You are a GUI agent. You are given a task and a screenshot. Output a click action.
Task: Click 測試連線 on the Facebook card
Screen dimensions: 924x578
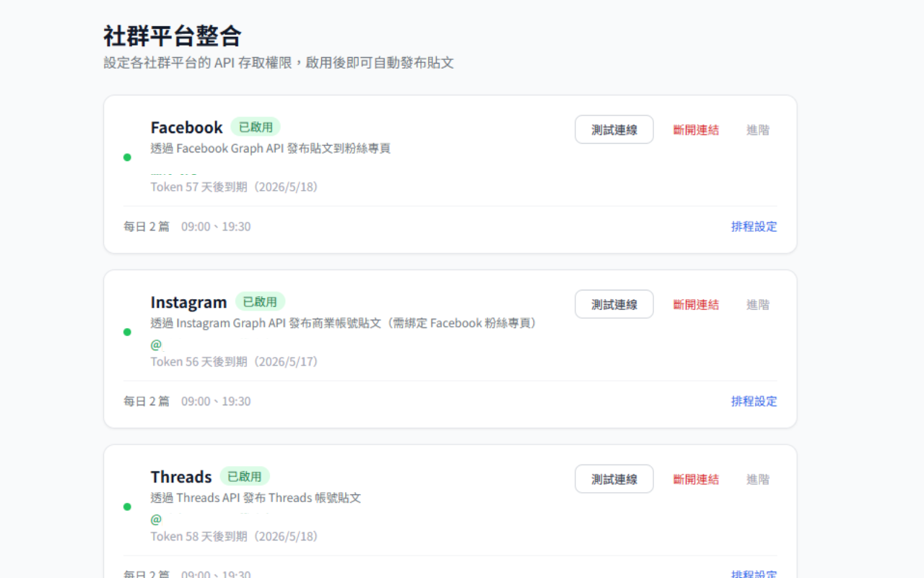pos(614,129)
